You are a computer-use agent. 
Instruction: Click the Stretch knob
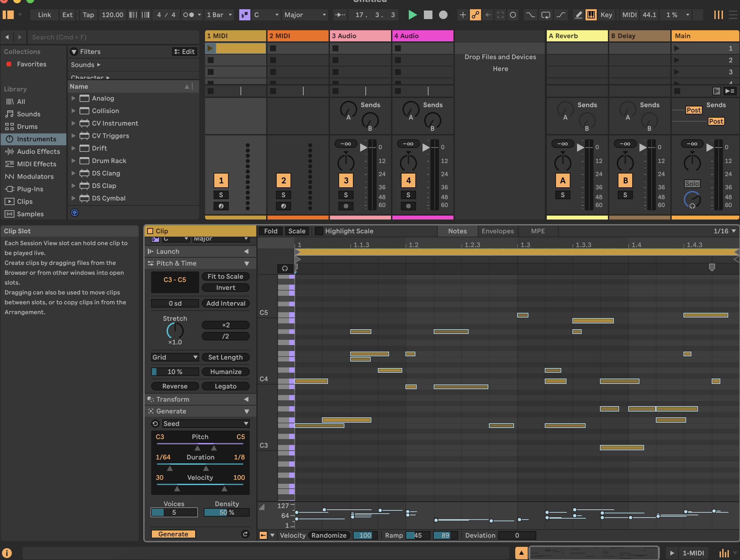pos(175,331)
